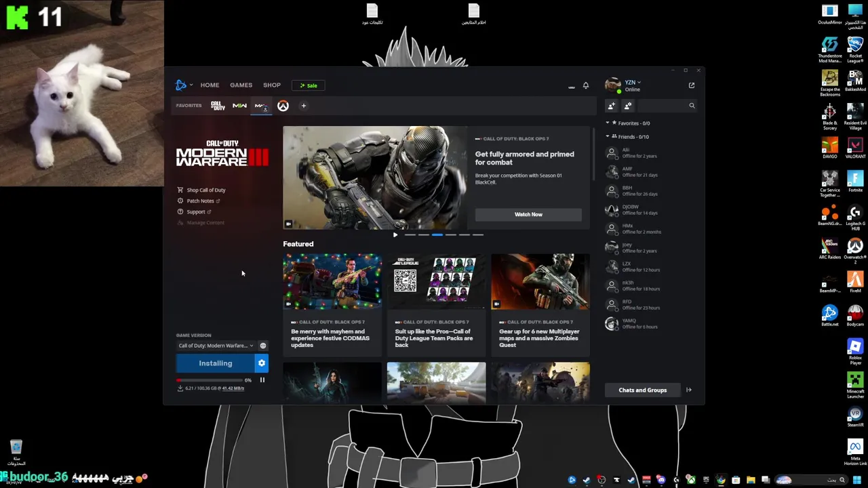Open Roblox Player desktop shortcut

855,352
